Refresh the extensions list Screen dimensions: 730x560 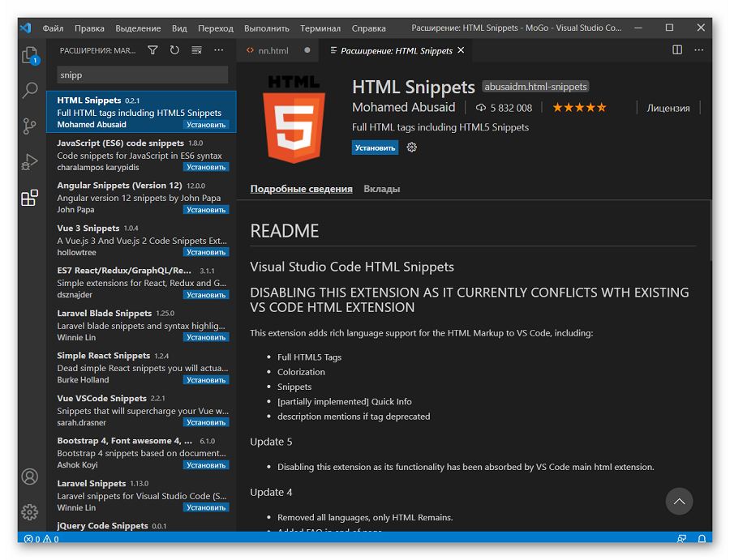tap(174, 50)
